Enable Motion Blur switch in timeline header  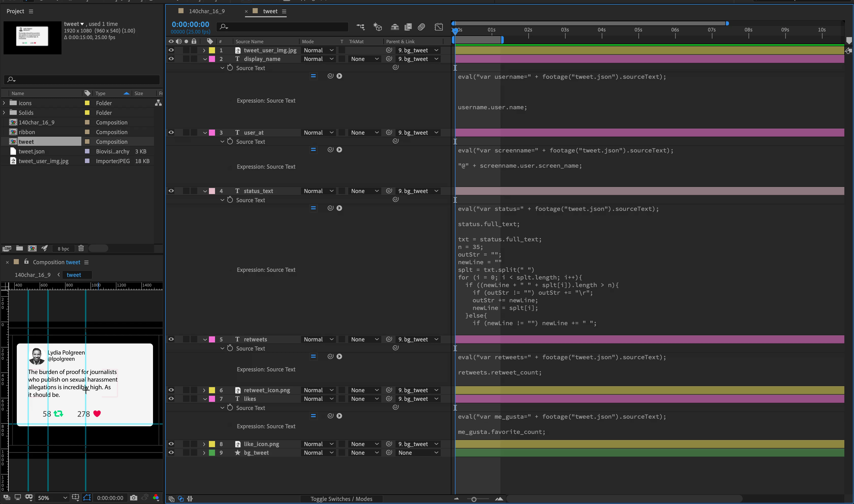(421, 27)
